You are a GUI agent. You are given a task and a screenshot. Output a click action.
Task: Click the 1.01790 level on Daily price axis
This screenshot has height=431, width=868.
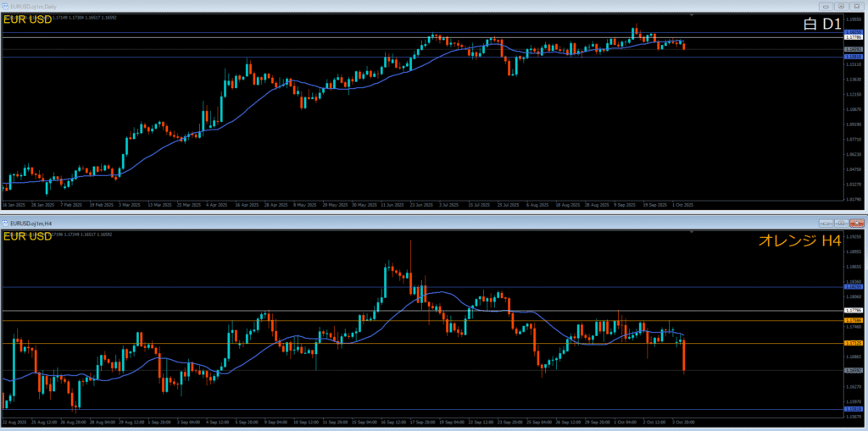[853, 200]
